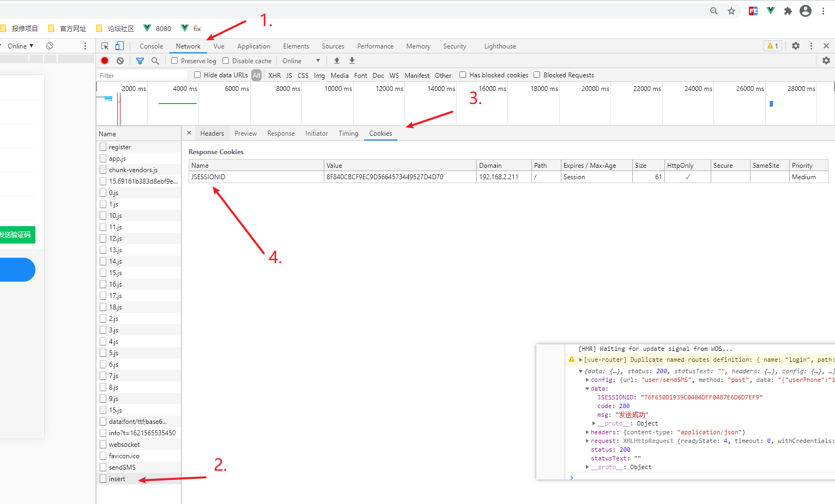Enable the Disable cache checkbox

(226, 60)
